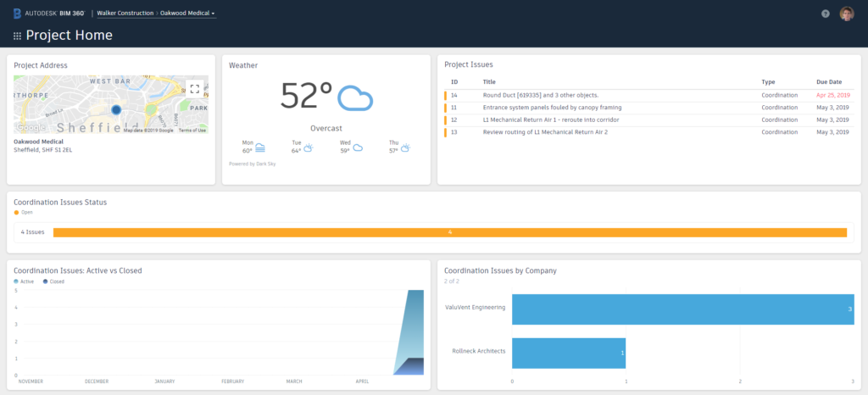Toggle the Open legend in Issues Status

pyautogui.click(x=25, y=212)
